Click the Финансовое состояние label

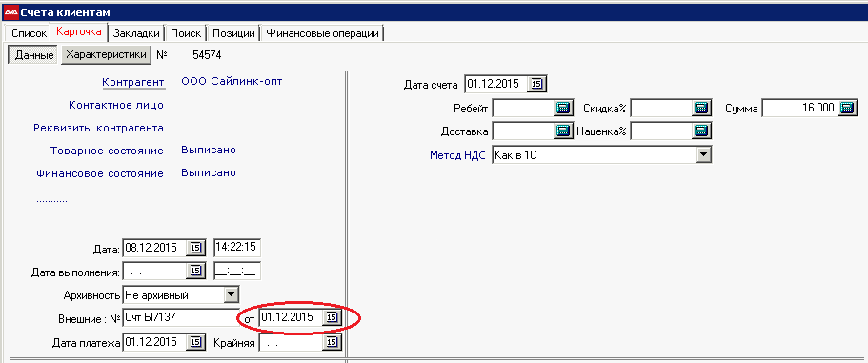tap(100, 173)
